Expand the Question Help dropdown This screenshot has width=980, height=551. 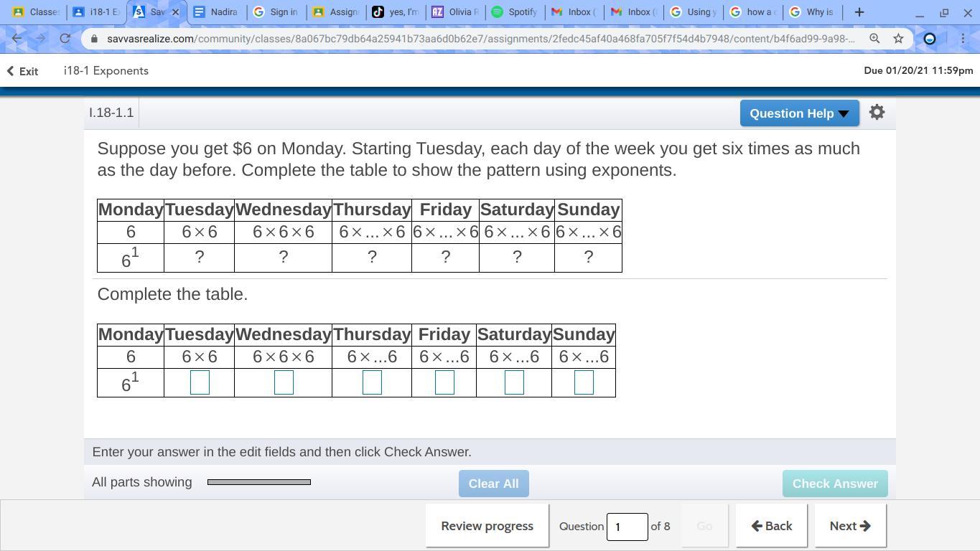(799, 113)
